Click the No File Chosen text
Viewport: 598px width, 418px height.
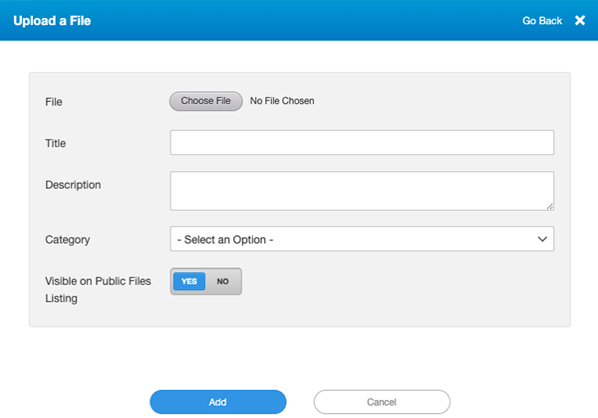click(282, 101)
